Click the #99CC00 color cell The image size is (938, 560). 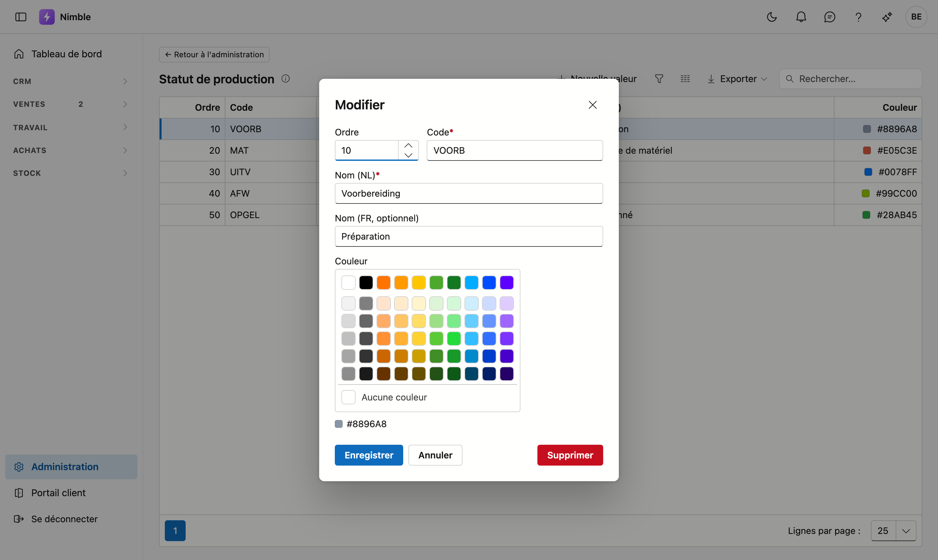pyautogui.click(x=878, y=194)
